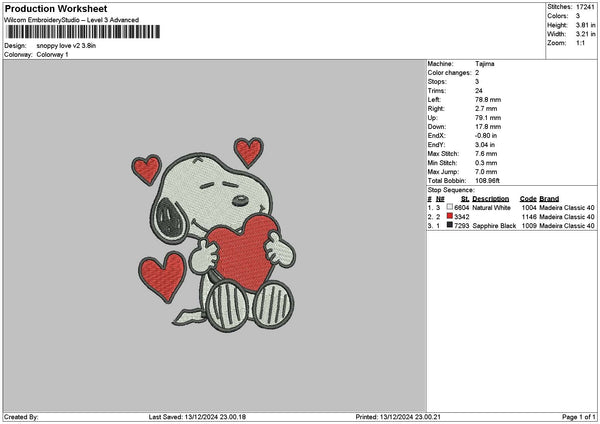Click the 'Brand' column header

[x=549, y=199]
